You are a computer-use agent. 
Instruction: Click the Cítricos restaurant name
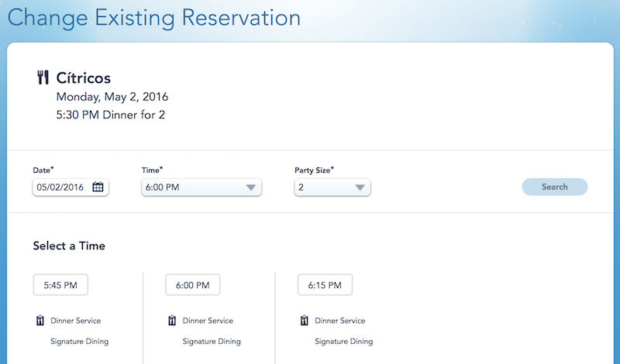[84, 78]
